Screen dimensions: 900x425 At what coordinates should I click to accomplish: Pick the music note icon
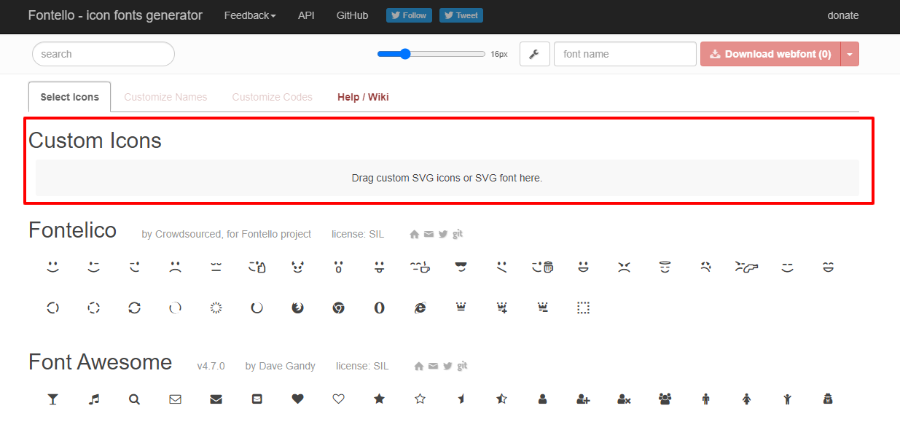point(94,399)
